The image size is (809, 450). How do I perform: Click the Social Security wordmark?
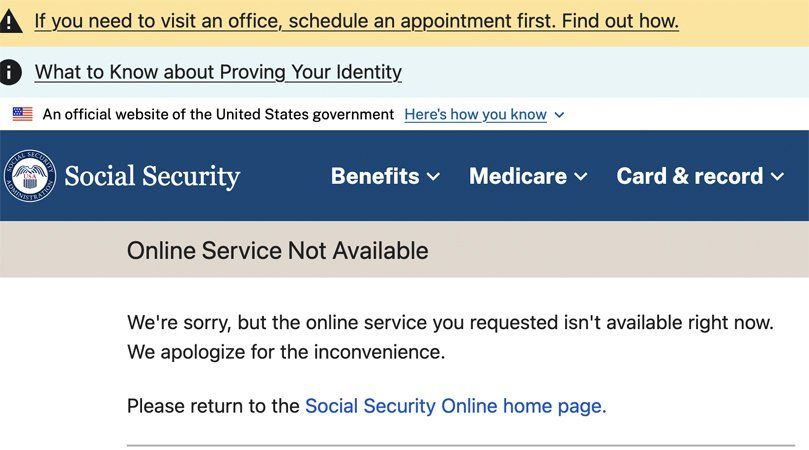[152, 176]
